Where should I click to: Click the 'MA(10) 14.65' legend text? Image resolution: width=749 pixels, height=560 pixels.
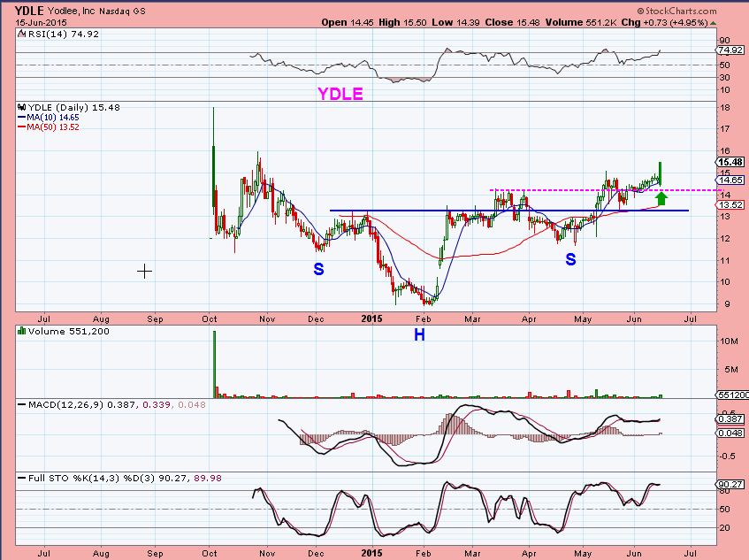(x=53, y=117)
